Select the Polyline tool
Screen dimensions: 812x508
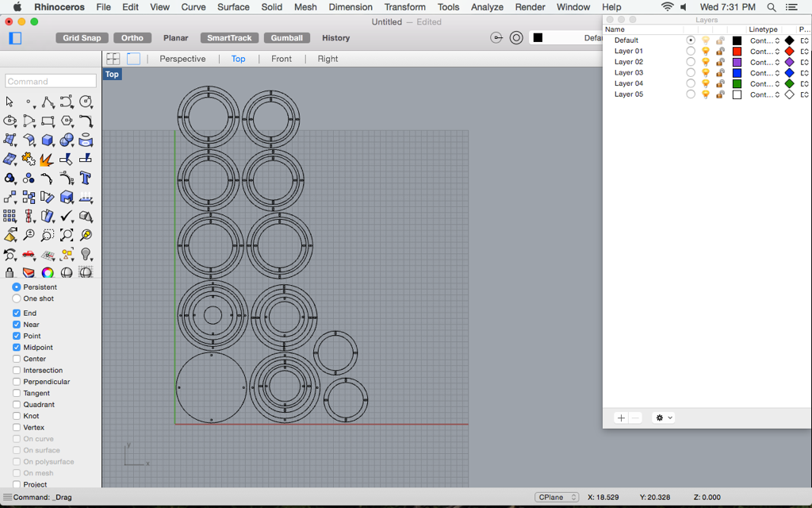pos(48,102)
